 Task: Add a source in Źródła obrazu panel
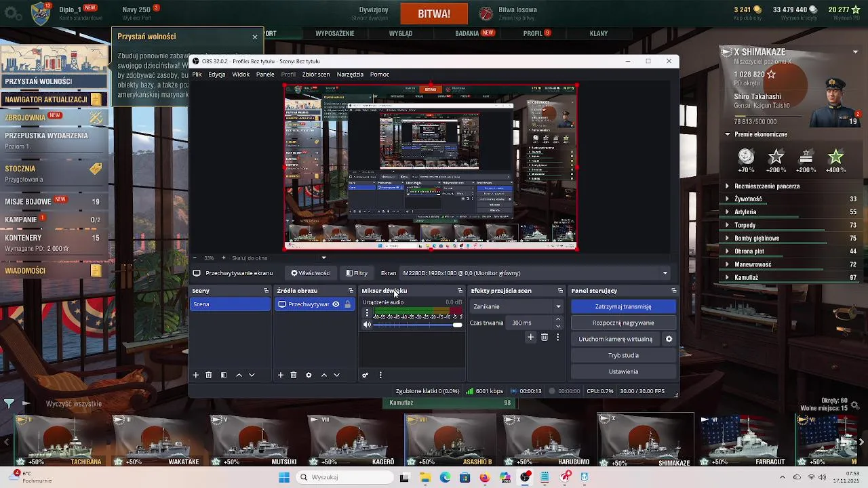[281, 375]
